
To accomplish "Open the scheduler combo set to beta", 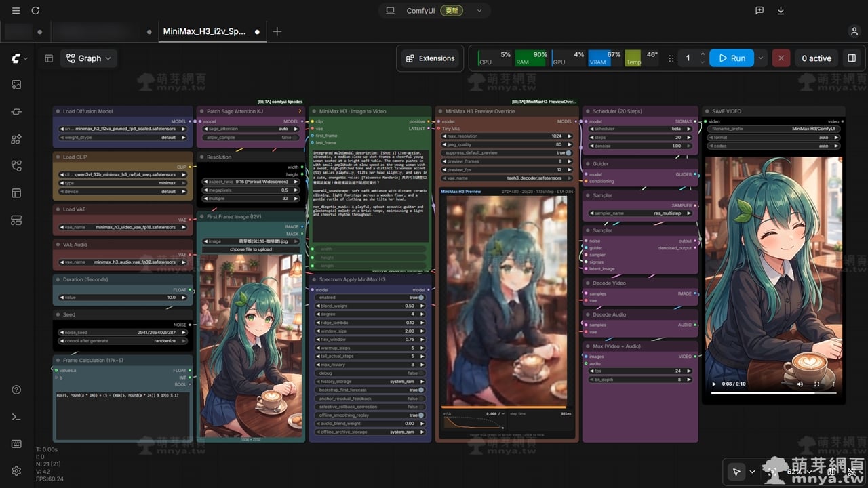I will 639,129.
